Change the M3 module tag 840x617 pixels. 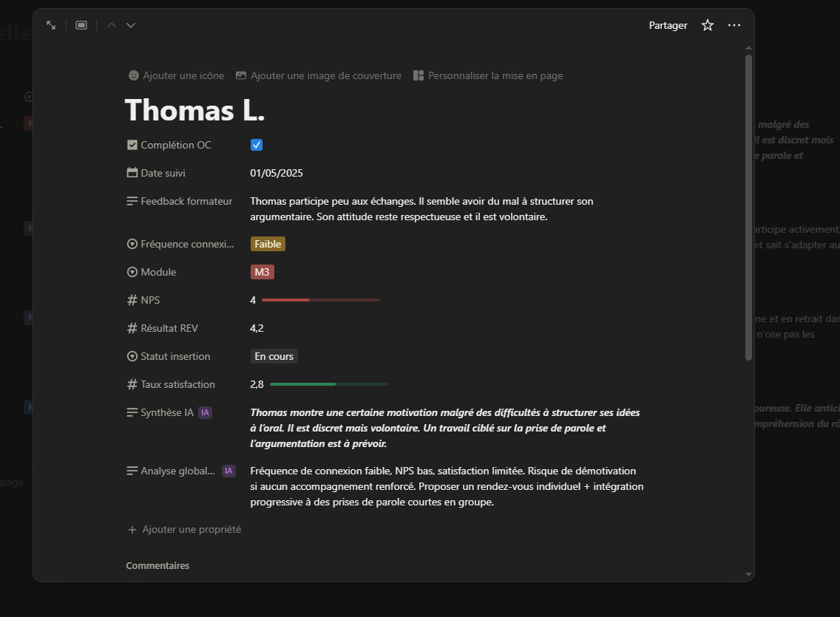pos(262,272)
